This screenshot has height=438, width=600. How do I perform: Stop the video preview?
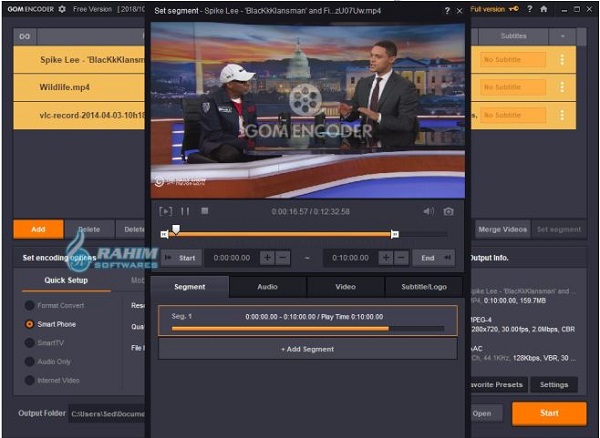205,211
